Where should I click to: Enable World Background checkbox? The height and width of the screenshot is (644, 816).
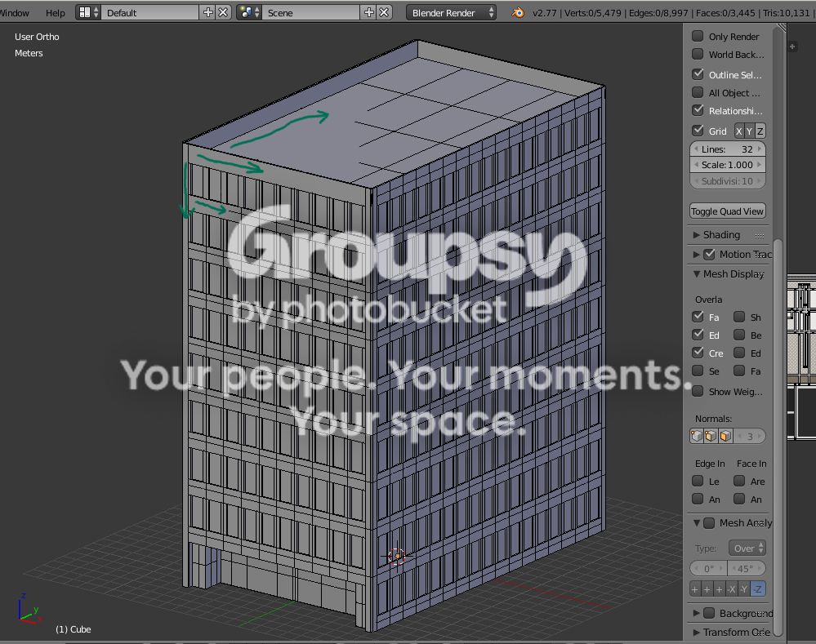[x=698, y=54]
